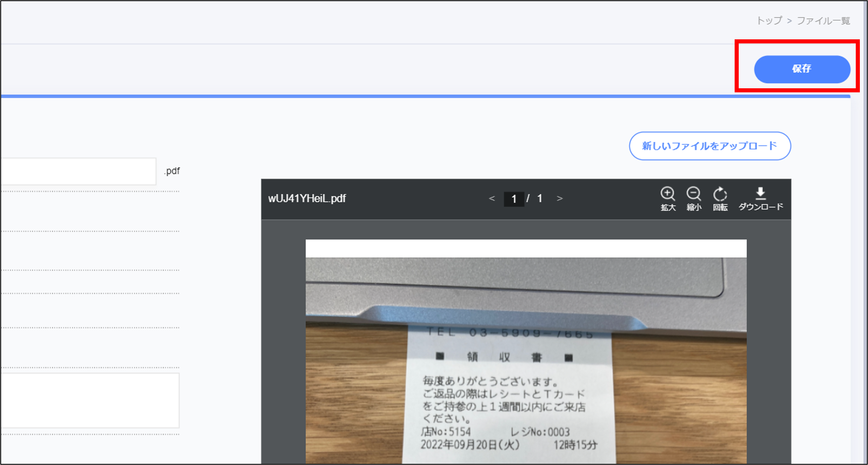Click the 領収書 heading on the receipt
This screenshot has width=868, height=465.
coord(504,357)
